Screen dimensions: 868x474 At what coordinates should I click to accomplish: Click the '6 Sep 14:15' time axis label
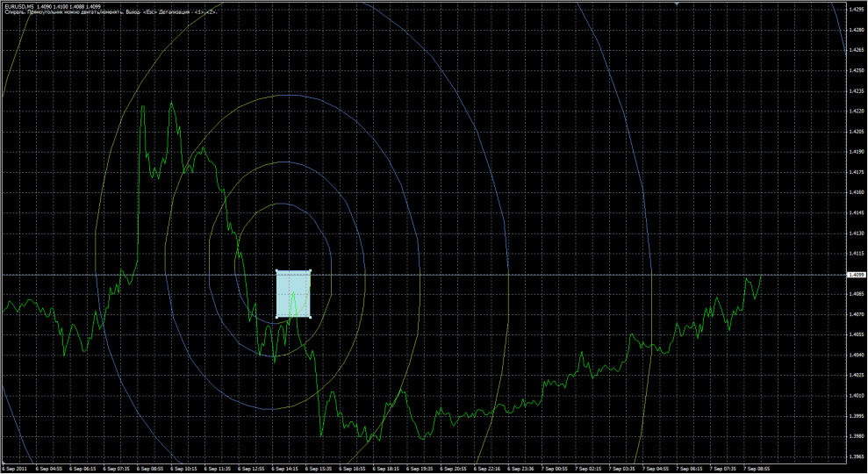285,469
